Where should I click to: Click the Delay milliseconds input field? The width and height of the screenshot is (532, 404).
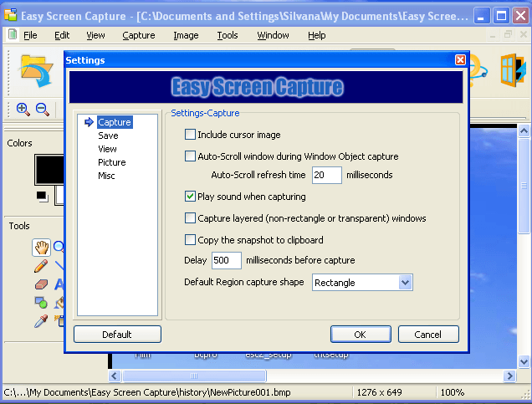[x=227, y=260]
